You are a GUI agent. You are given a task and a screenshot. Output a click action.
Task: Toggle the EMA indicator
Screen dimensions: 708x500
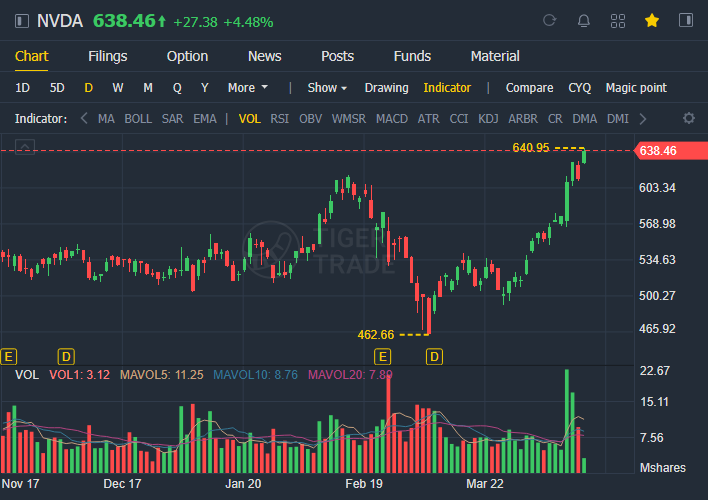click(205, 119)
